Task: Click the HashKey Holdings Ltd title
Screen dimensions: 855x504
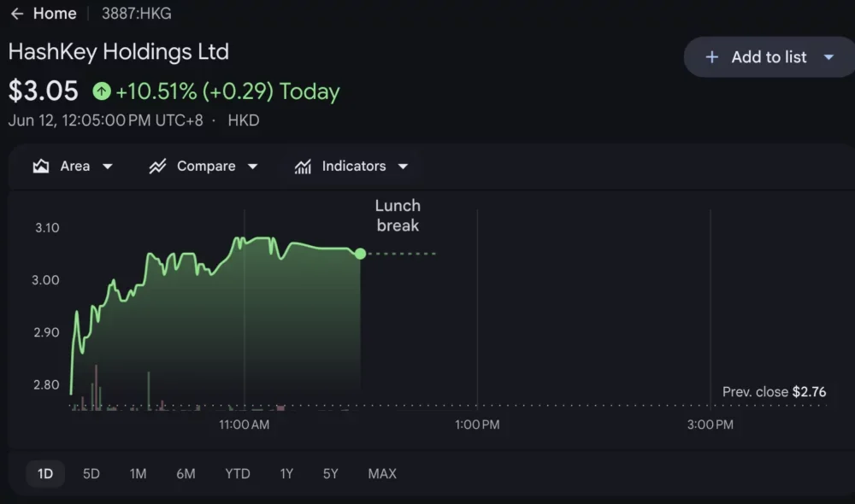Action: point(118,52)
